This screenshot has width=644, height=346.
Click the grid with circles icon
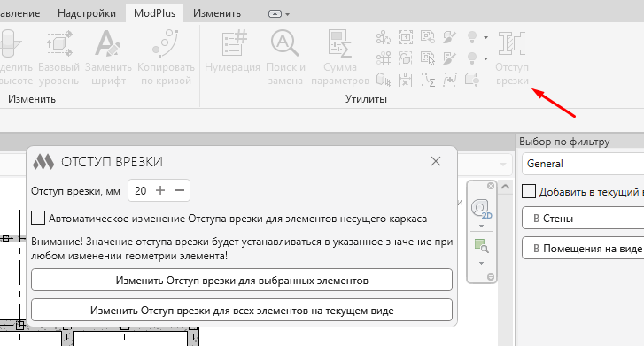point(384,58)
